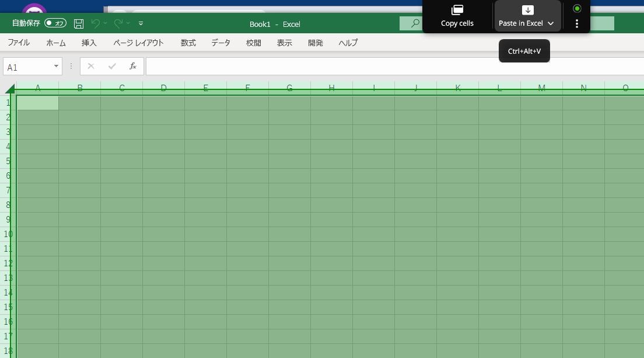
Task: Select column A header
Action: 38,88
